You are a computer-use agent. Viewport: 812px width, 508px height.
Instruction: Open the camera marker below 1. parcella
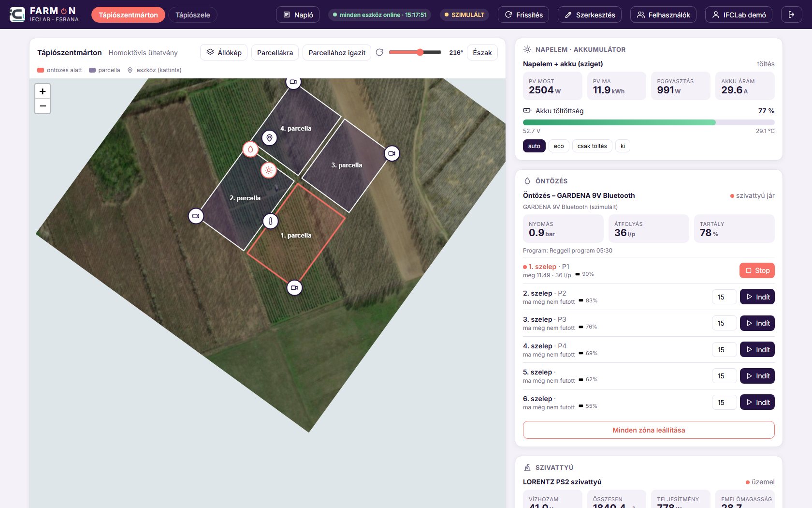[x=294, y=287]
